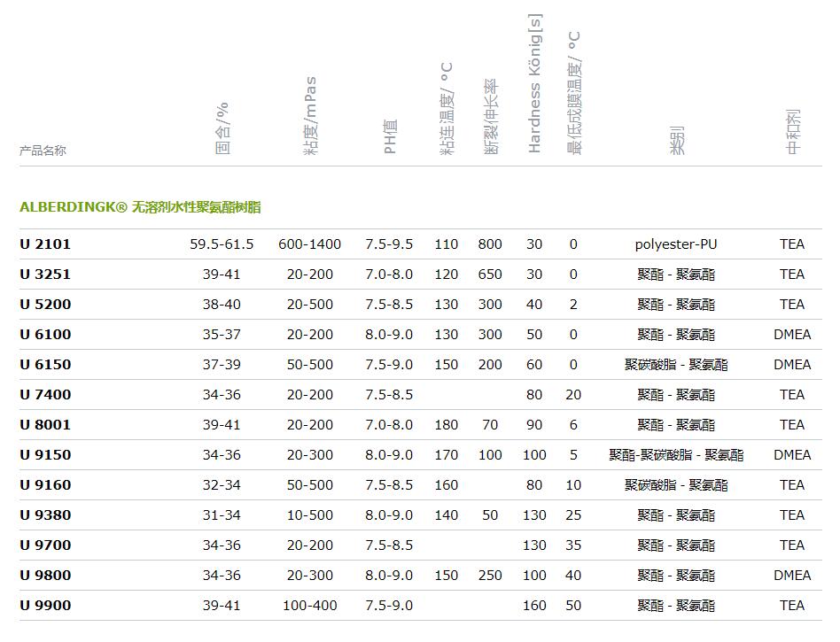Open the U 6100 product entry

tap(45, 335)
